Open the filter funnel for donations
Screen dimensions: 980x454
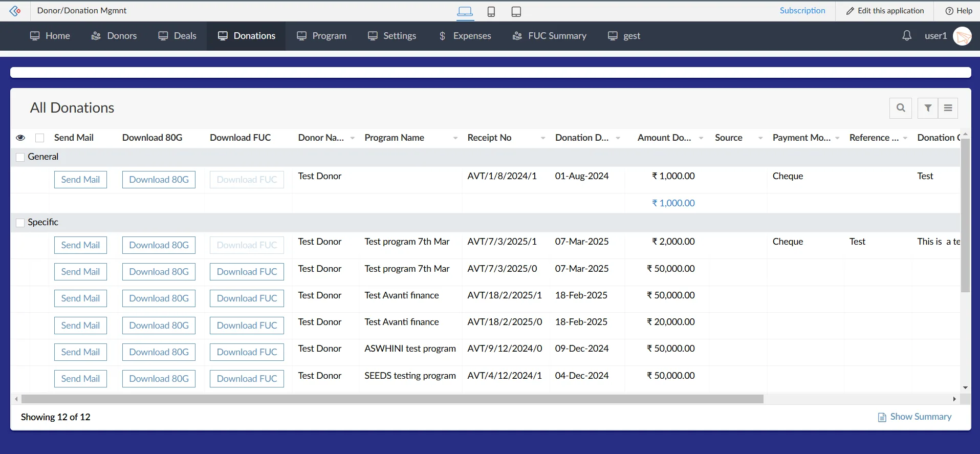point(928,108)
